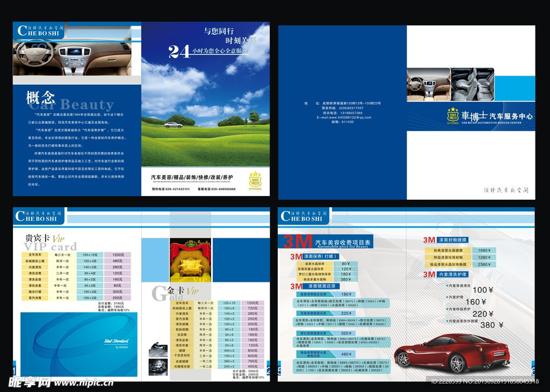The height and width of the screenshot is (392, 550).
Task: Click the 漆面镜面还原 section label
Action: [x=322, y=286]
